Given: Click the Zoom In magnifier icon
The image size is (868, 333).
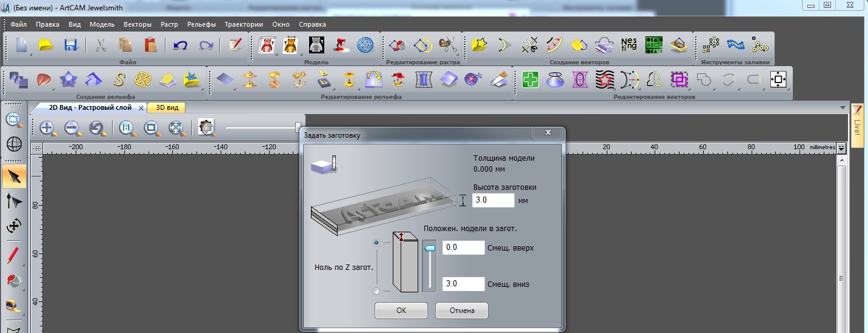Looking at the screenshot, I should click(48, 128).
